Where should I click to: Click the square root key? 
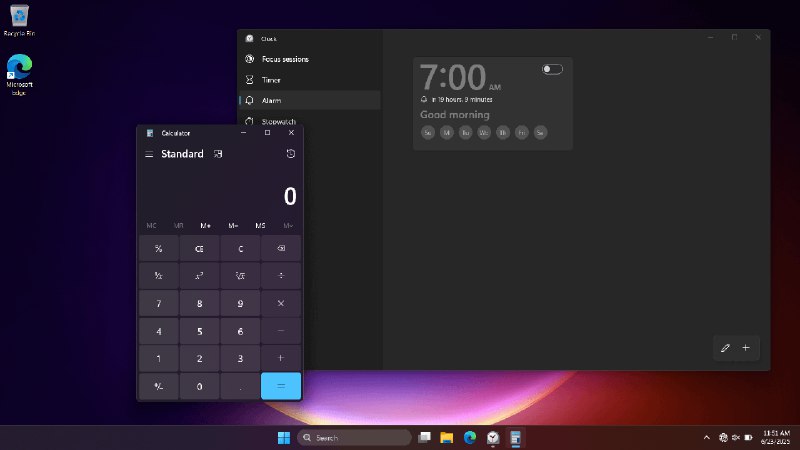tap(240, 276)
